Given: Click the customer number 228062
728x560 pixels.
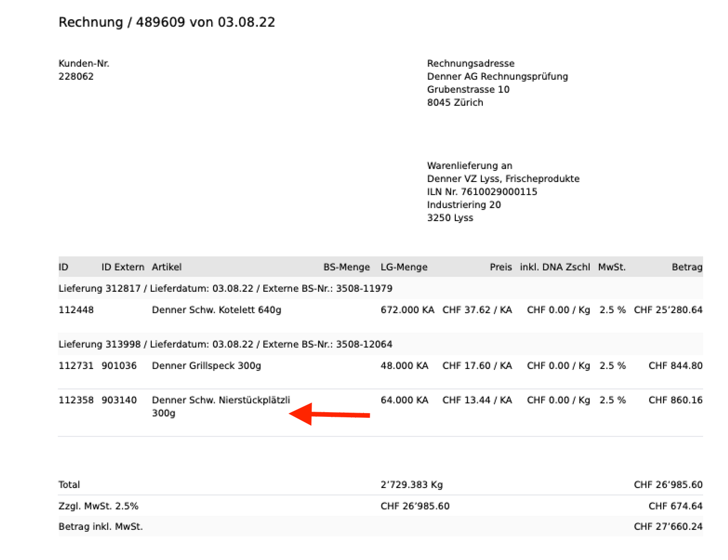Looking at the screenshot, I should coord(76,76).
